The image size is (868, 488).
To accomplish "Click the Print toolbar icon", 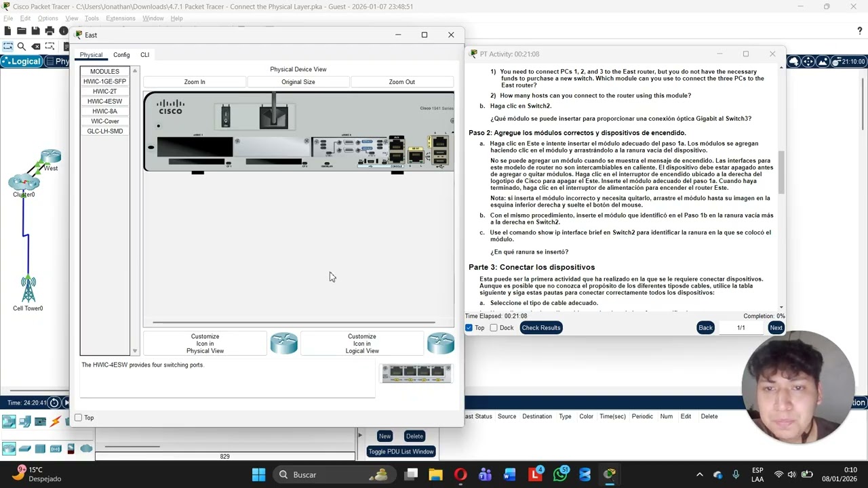I will tap(50, 30).
